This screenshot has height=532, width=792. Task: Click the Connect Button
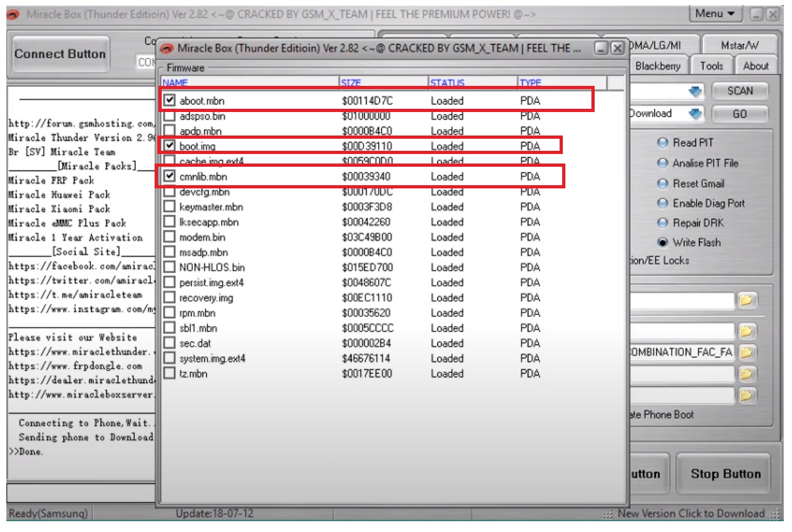click(60, 54)
